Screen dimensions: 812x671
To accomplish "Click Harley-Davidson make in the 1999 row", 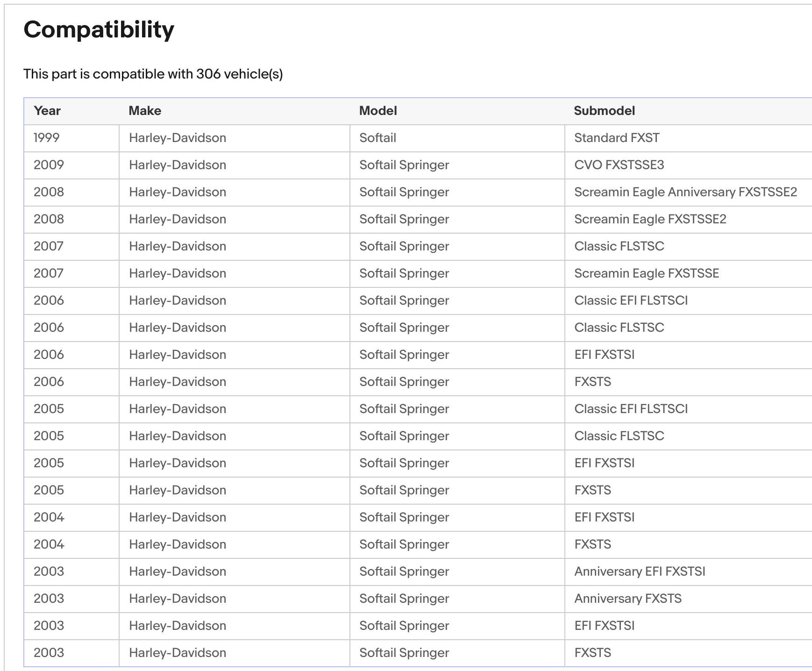I will pos(178,138).
